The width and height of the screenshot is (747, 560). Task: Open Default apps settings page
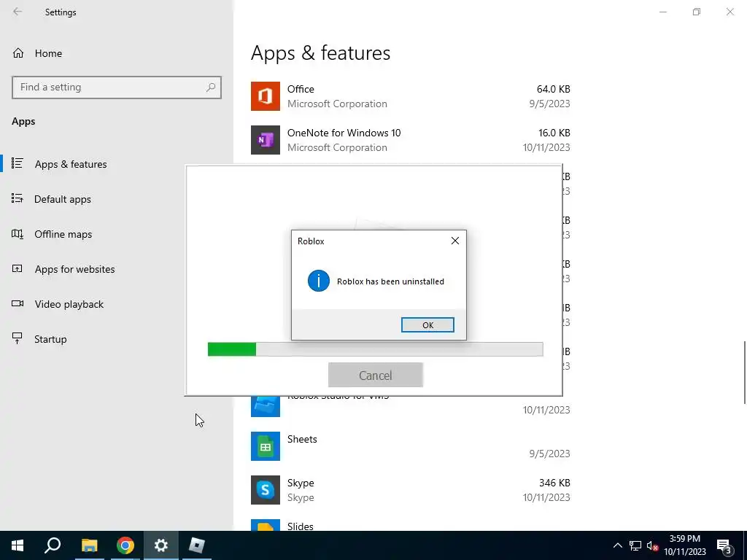63,199
